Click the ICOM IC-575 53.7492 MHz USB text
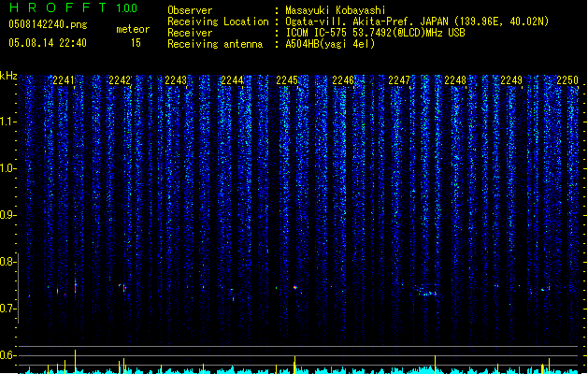Image resolution: width=588 pixels, height=374 pixels. pos(375,33)
